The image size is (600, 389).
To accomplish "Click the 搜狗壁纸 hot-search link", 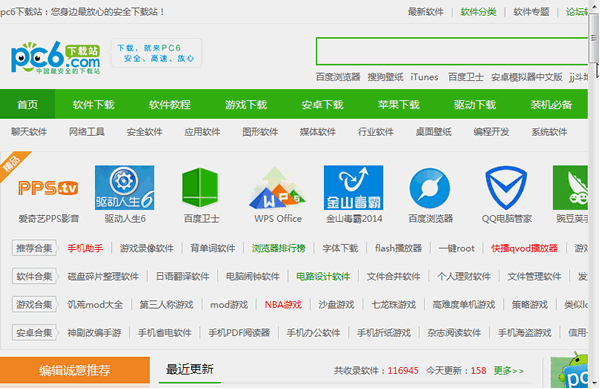I will pos(385,77).
